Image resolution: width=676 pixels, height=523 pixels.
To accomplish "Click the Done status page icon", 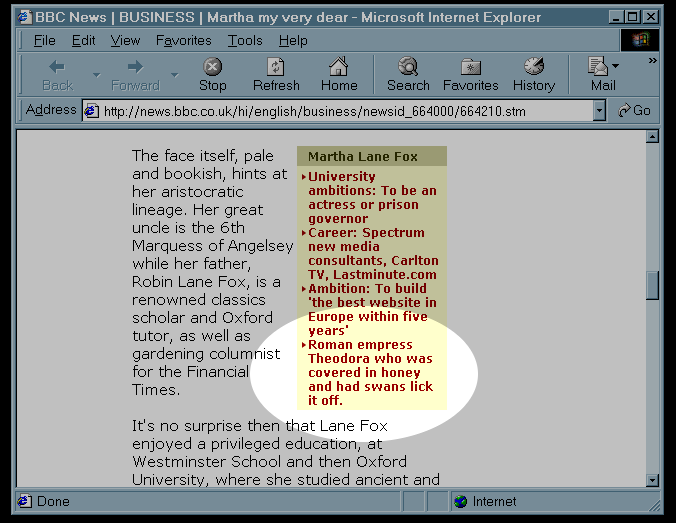I will coord(24,501).
